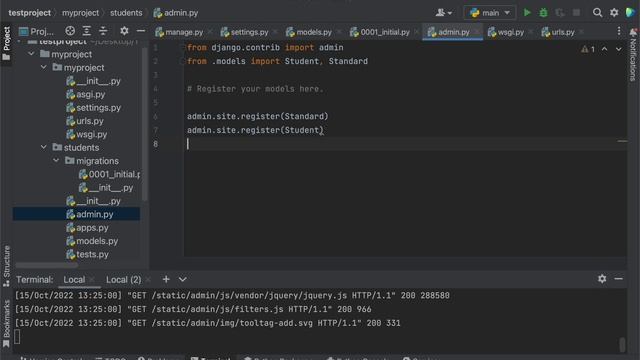Click testproject in the breadcrumb bar
The image size is (640, 360).
pos(29,13)
